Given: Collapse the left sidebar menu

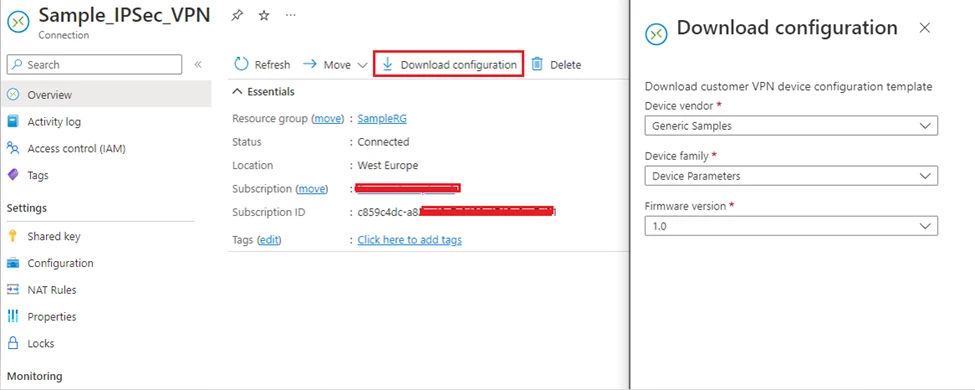Looking at the screenshot, I should tap(198, 64).
